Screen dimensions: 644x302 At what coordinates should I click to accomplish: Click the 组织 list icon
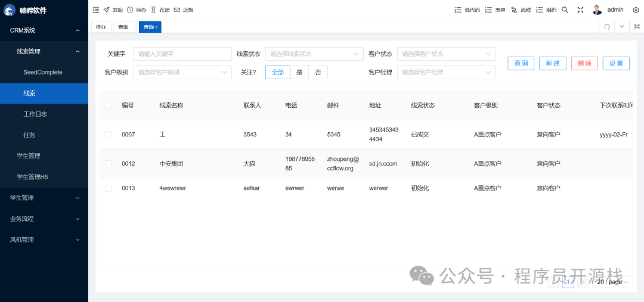(540, 10)
